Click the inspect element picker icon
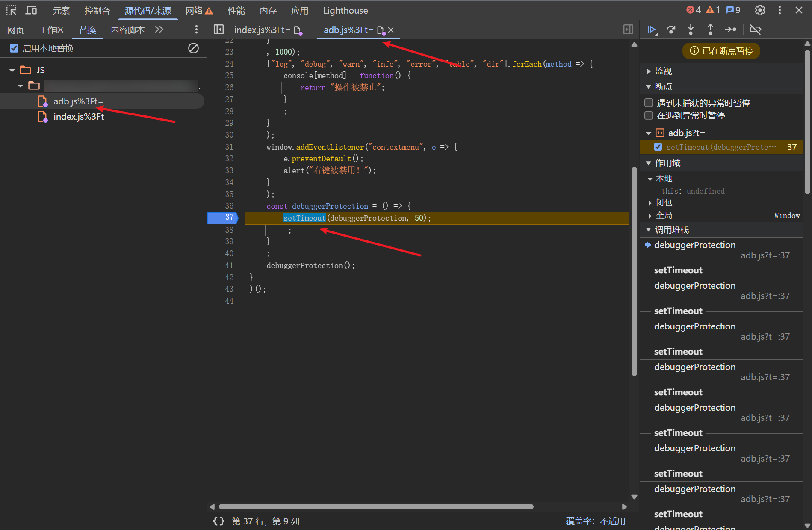Image resolution: width=812 pixels, height=530 pixels. (x=12, y=10)
